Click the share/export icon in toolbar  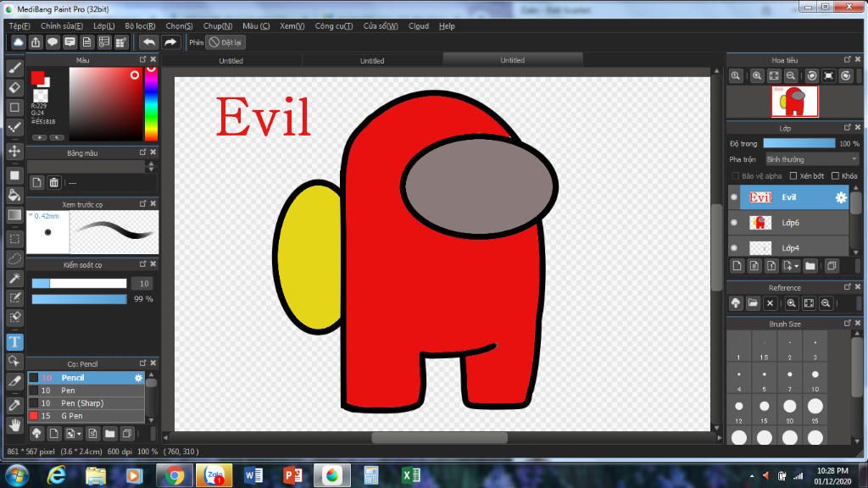(36, 42)
